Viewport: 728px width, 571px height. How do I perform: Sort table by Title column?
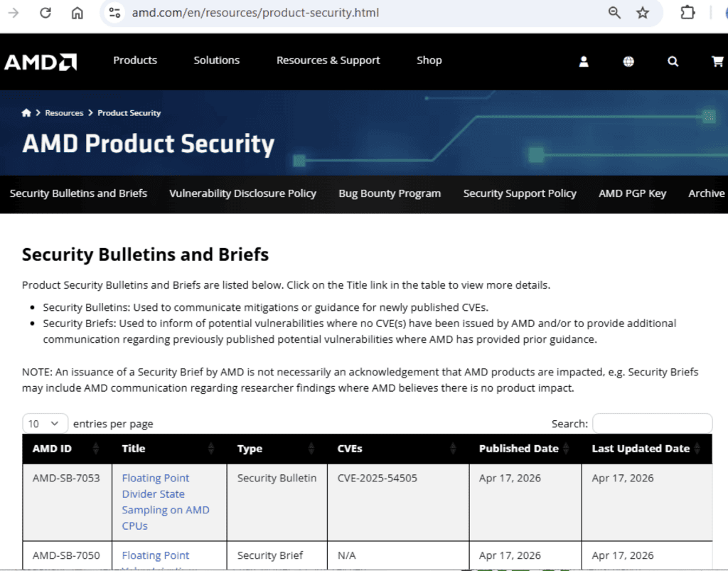click(169, 449)
